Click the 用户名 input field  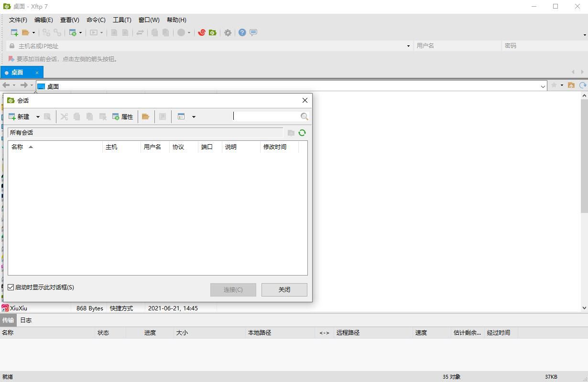pos(457,46)
